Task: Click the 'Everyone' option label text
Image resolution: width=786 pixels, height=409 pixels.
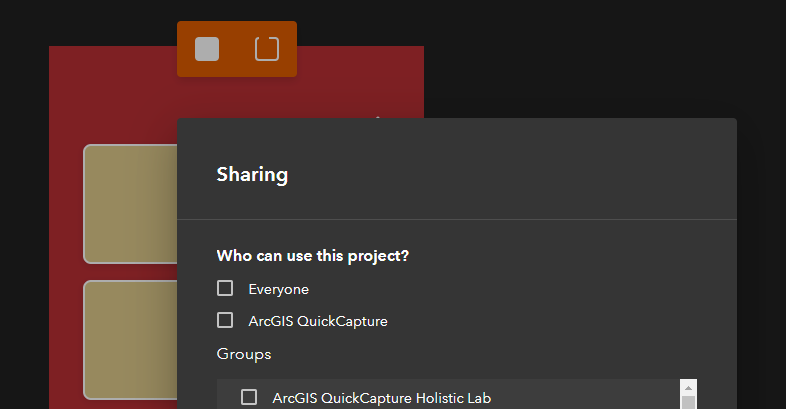Action: point(279,289)
